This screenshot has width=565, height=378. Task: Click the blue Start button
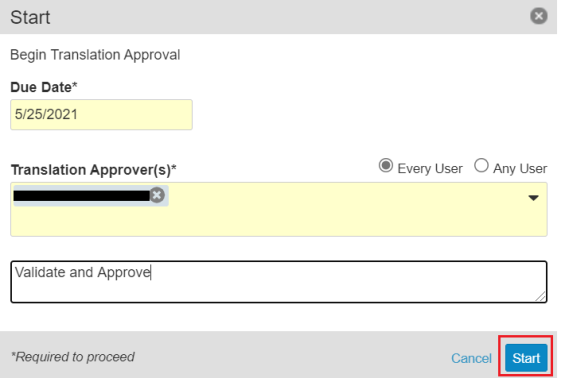coord(526,358)
